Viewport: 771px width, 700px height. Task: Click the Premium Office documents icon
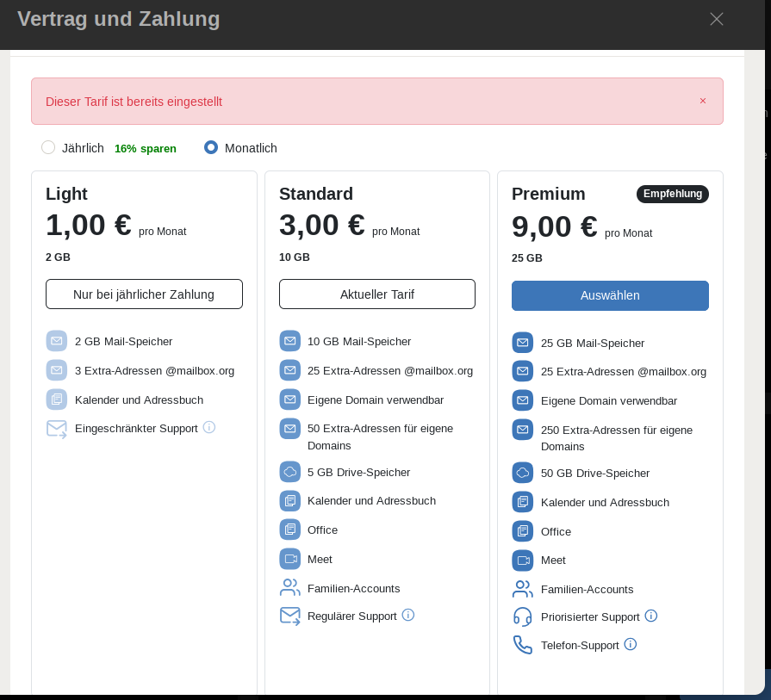[522, 531]
